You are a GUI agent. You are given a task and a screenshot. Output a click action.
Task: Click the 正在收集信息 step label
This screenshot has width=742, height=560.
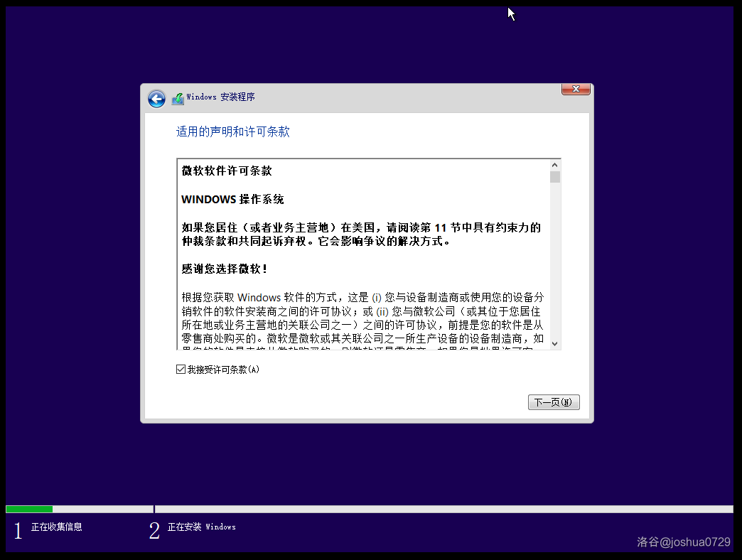(57, 527)
